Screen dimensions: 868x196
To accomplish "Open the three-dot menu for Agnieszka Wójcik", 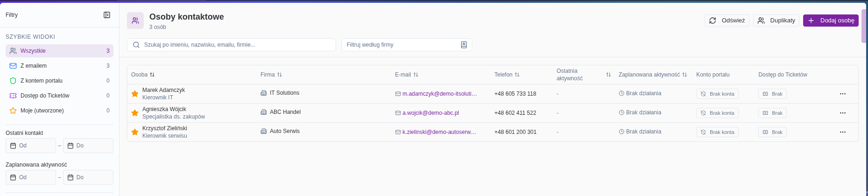I will (843, 113).
